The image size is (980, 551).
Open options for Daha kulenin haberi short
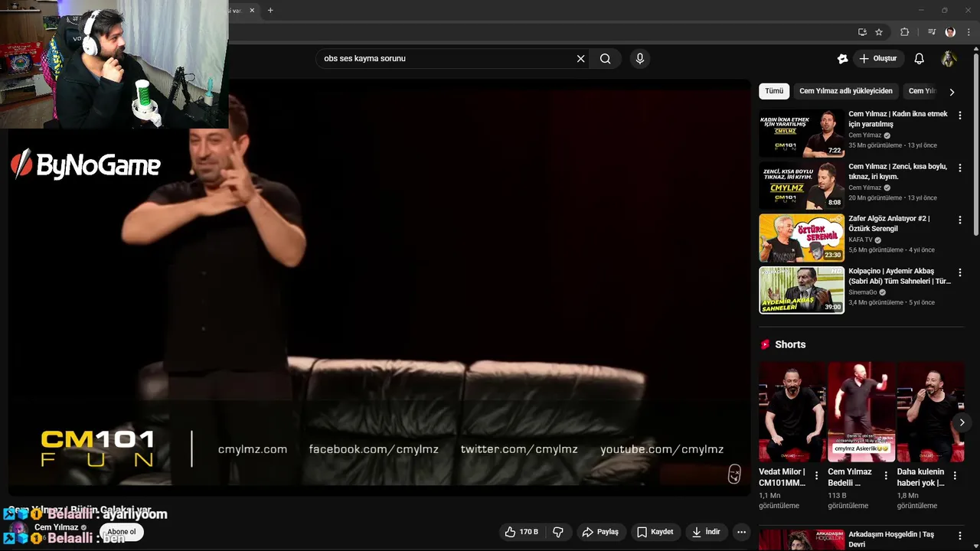click(955, 475)
